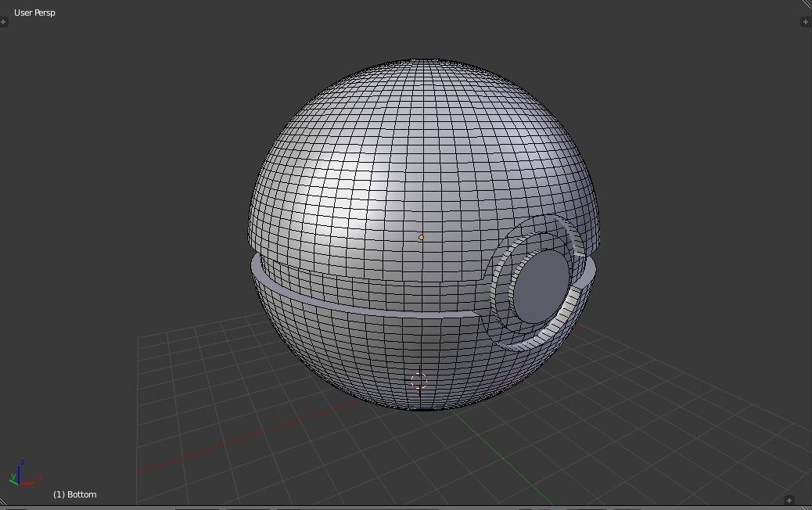Screen dimensions: 812x510
Task: Click the XYZ axis orientation gizmo
Action: [24, 473]
